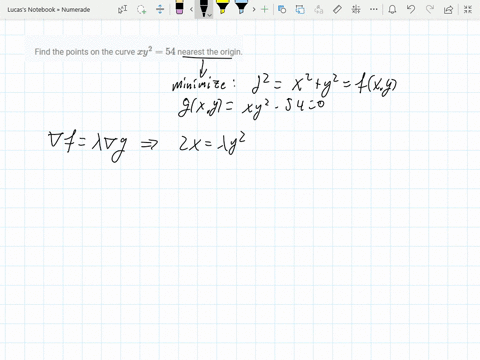Add a new pen with plus
480x360 pixels.
click(x=264, y=9)
